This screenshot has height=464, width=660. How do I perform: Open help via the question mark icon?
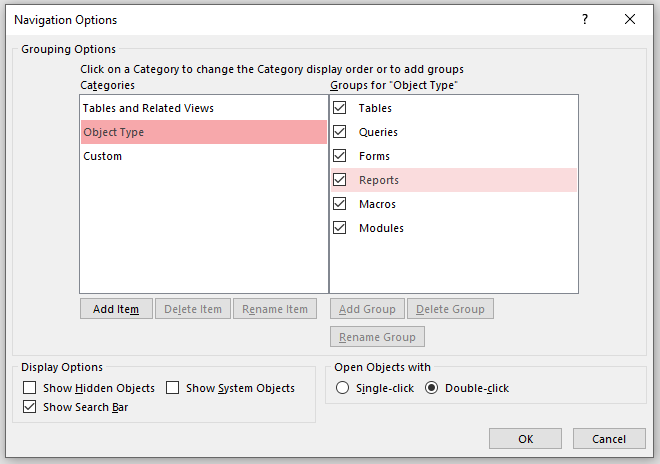tap(585, 19)
